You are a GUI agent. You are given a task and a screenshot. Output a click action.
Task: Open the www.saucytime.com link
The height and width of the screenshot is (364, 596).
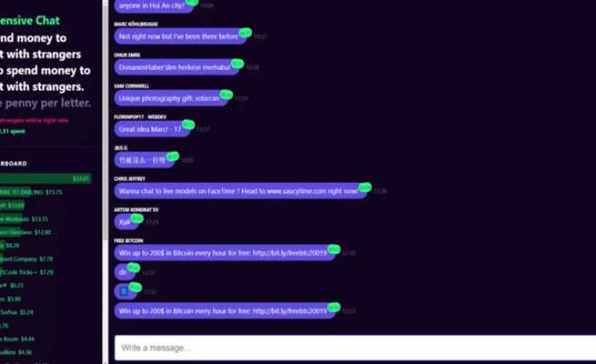(296, 191)
